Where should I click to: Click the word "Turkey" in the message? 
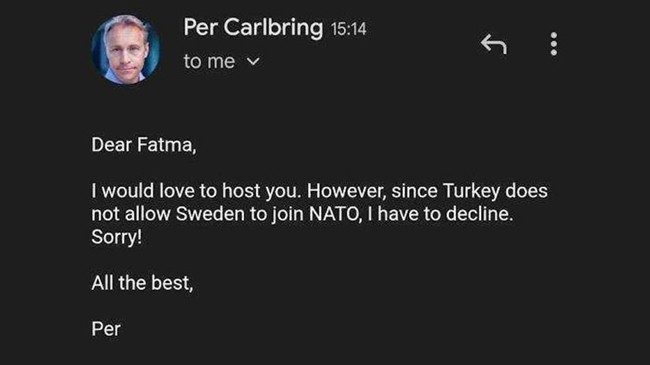(x=471, y=192)
